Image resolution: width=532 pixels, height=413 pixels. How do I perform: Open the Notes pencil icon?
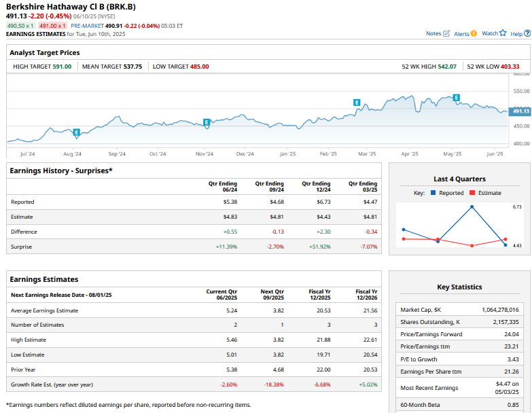point(446,33)
